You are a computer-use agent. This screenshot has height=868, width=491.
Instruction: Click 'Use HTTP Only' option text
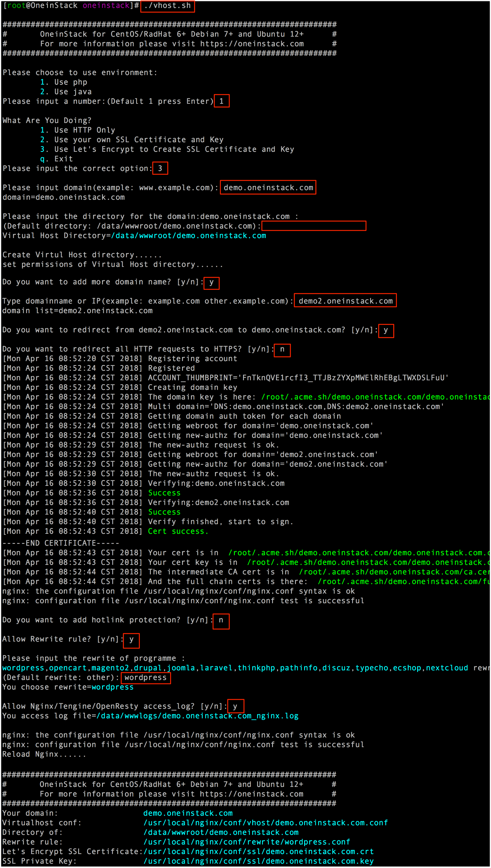pos(85,130)
